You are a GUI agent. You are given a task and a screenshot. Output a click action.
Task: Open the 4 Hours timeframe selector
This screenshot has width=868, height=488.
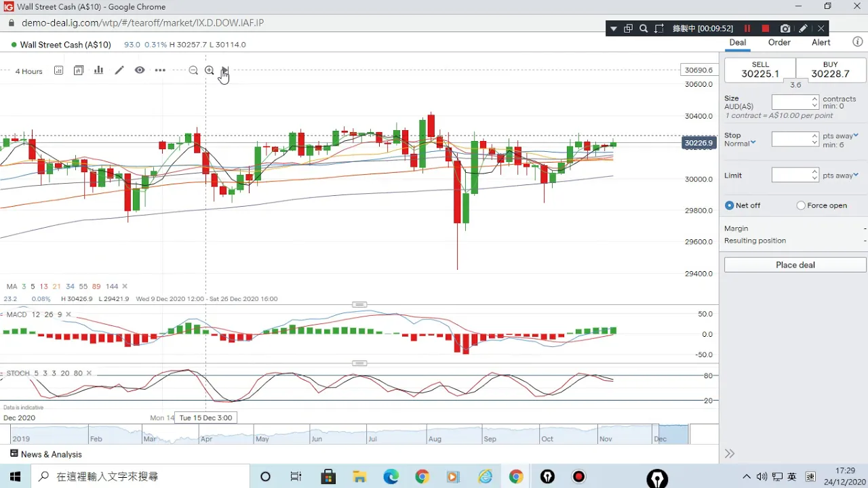[x=28, y=71]
